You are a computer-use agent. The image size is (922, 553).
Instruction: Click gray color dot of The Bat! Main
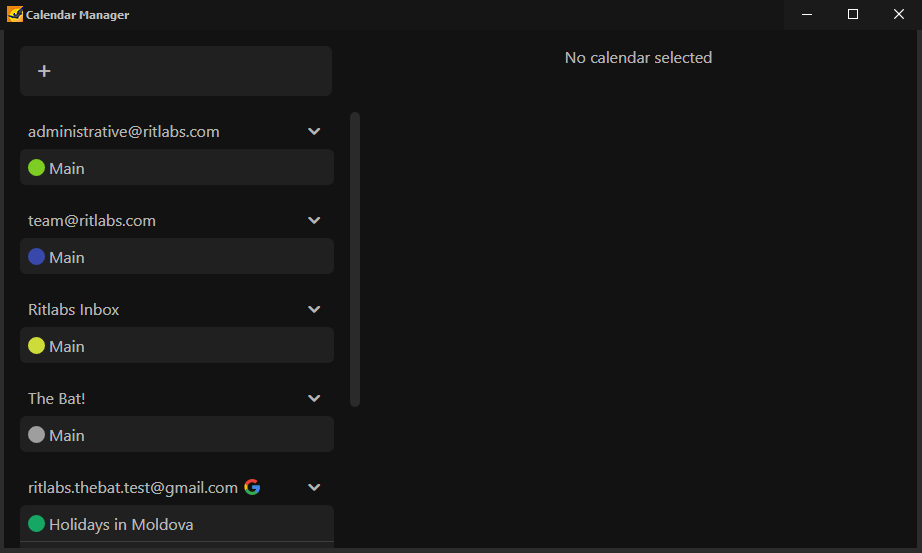click(36, 435)
